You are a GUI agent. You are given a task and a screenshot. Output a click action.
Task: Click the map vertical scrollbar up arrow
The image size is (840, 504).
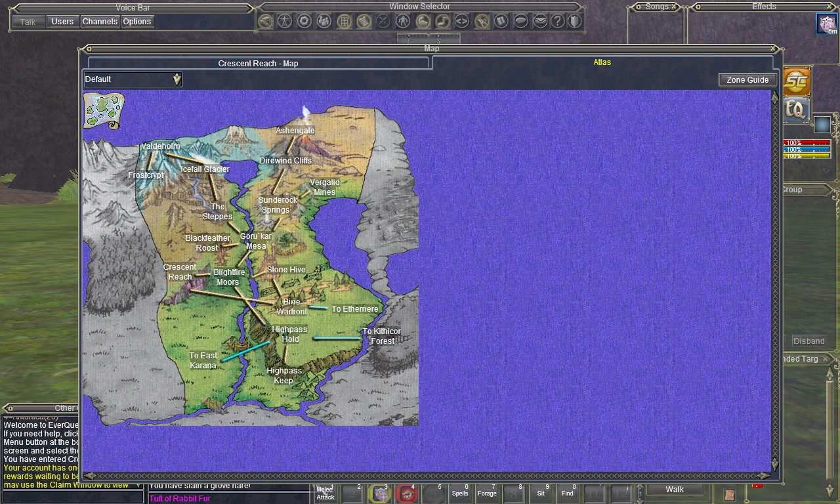click(775, 96)
